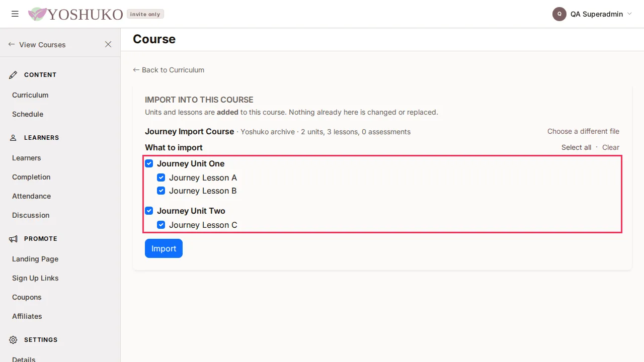Click the Learners person icon

pos(14,138)
